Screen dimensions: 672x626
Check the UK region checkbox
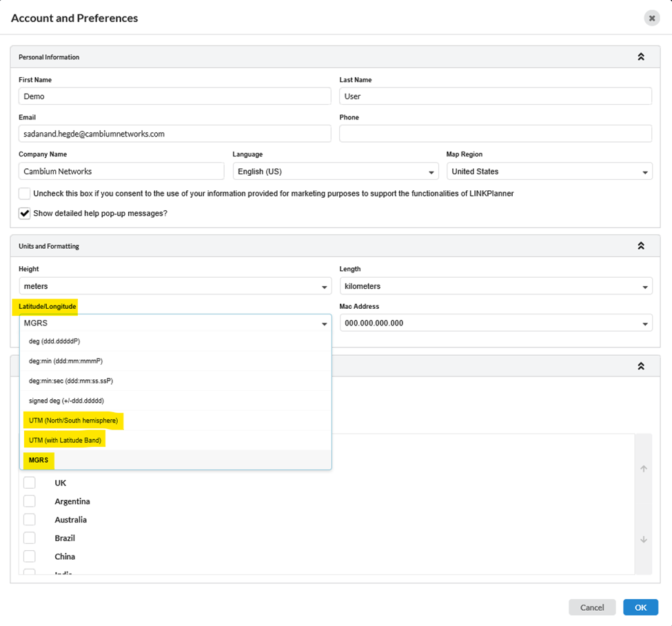(x=30, y=483)
